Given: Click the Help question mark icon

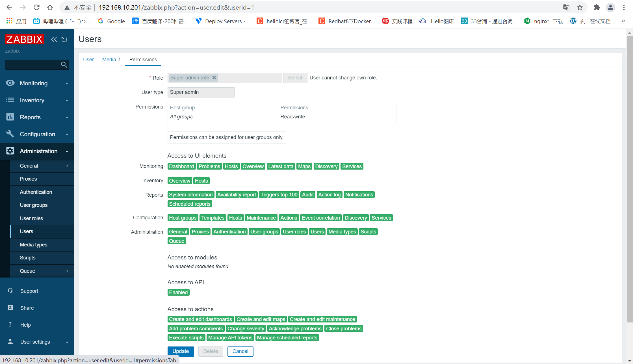Looking at the screenshot, I should 10,324.
